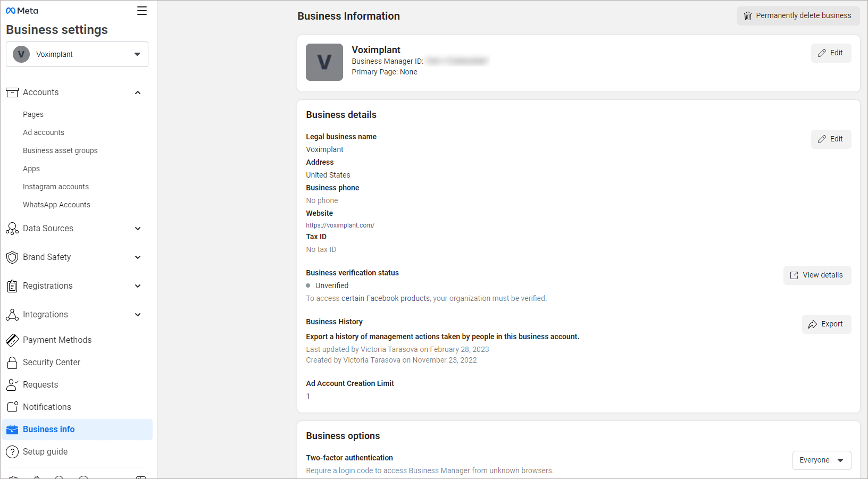The height and width of the screenshot is (479, 868).
Task: Open Pages under Accounts
Action: [x=33, y=114]
